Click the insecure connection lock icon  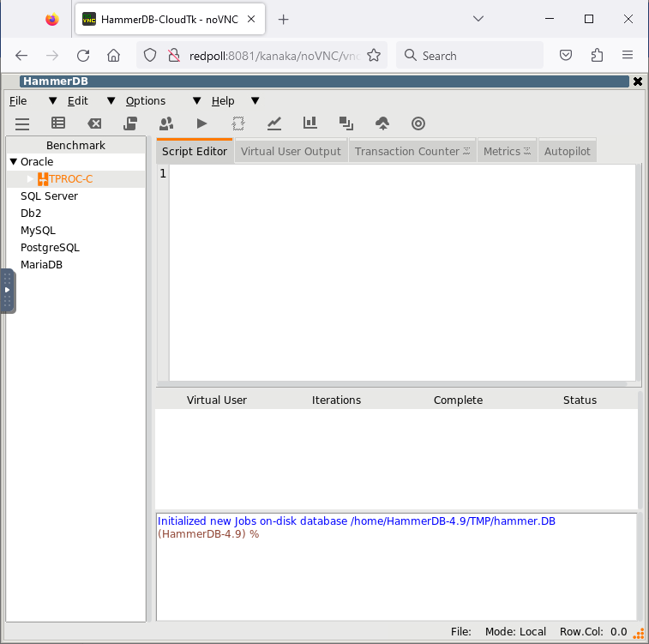click(x=174, y=55)
